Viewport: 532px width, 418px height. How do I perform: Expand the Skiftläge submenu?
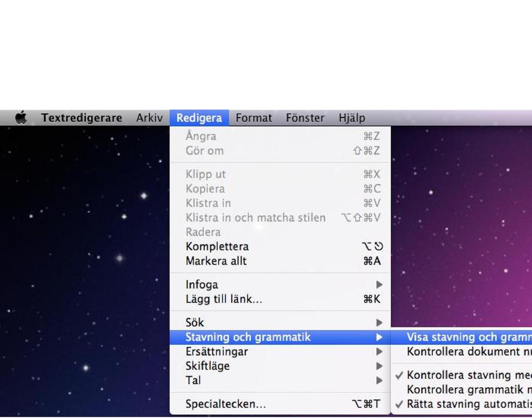tap(280, 366)
